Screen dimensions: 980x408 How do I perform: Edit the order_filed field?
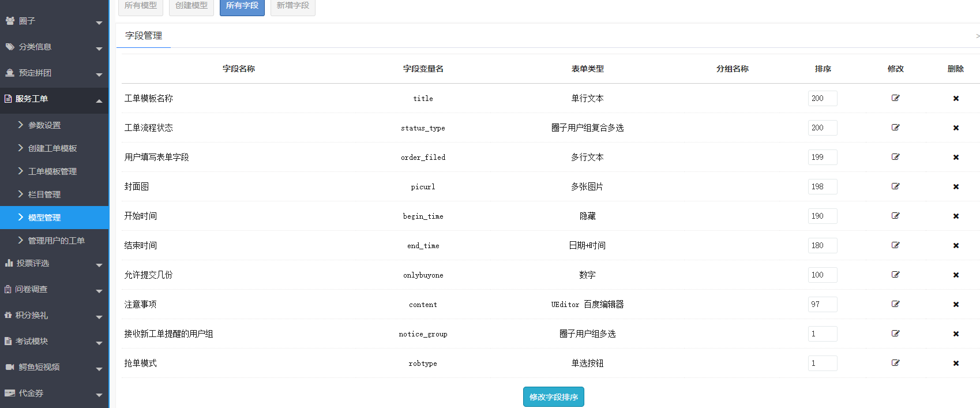pos(895,157)
